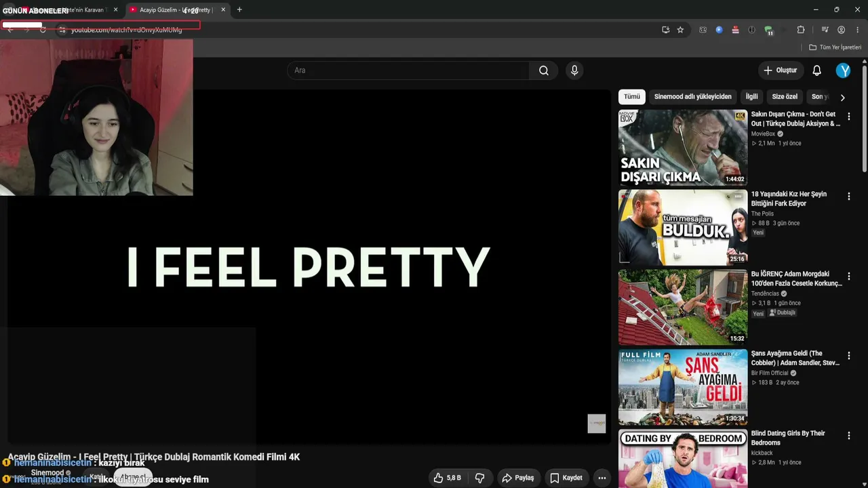Open the Tüm Yer İşaretleri bookmarks folder
This screenshot has height=488, width=868.
pos(835,47)
